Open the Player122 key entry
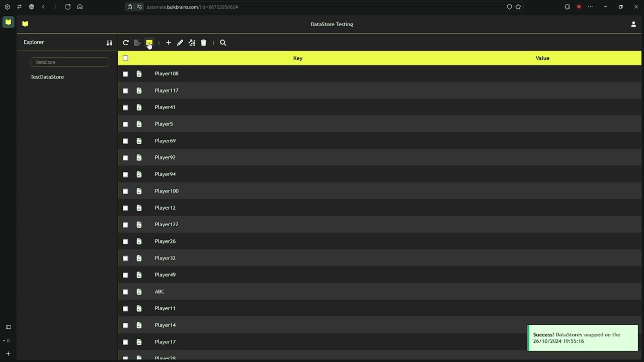The width and height of the screenshot is (644, 362). (x=167, y=225)
